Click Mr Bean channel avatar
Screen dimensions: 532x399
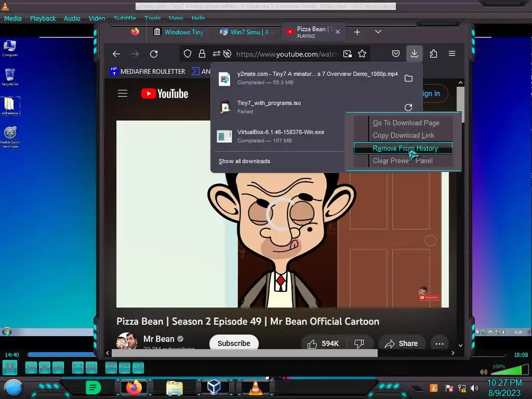tap(127, 341)
